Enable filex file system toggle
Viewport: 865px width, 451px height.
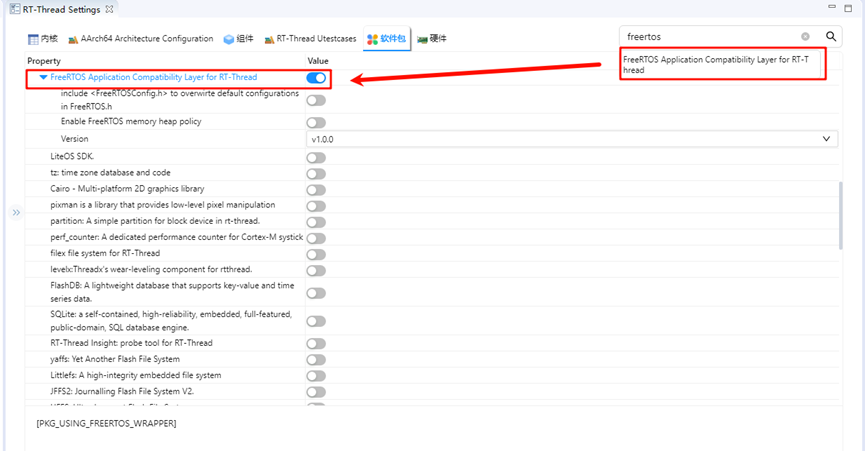tap(316, 255)
